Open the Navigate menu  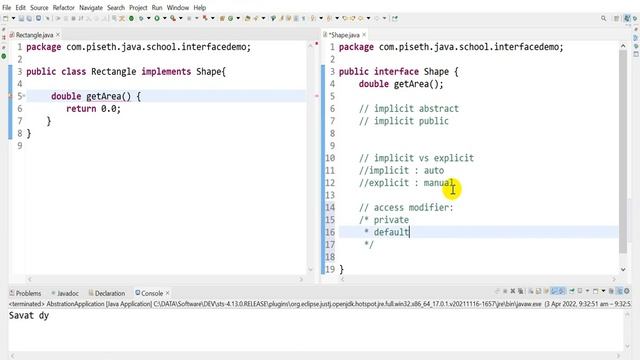tap(91, 7)
